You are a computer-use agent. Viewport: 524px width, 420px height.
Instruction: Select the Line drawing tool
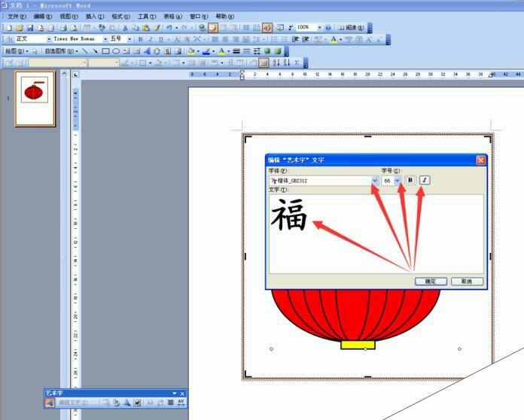85,51
